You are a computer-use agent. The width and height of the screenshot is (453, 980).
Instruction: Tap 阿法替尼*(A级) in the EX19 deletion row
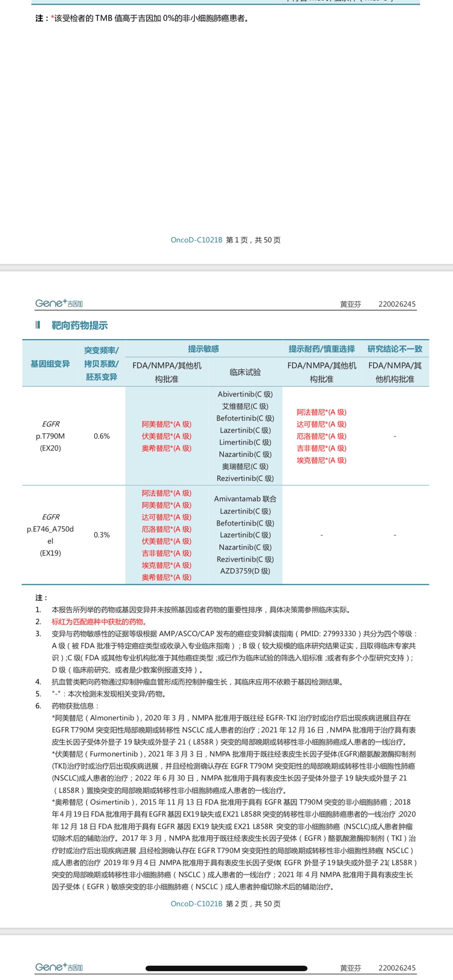tap(166, 493)
